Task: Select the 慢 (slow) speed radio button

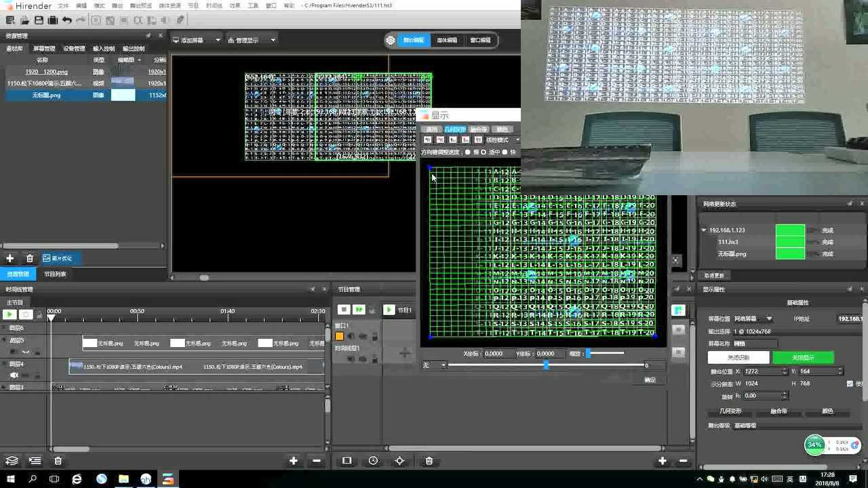Action: click(x=468, y=152)
